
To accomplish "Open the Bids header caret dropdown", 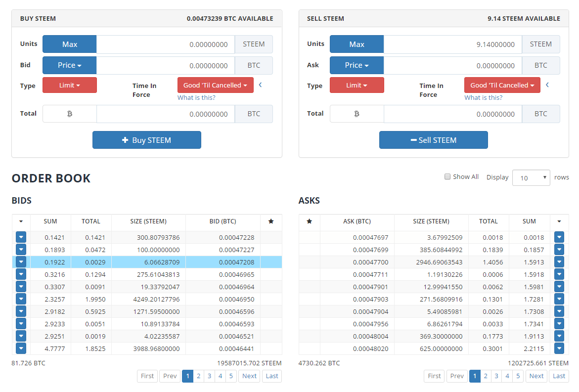I will [x=21, y=221].
